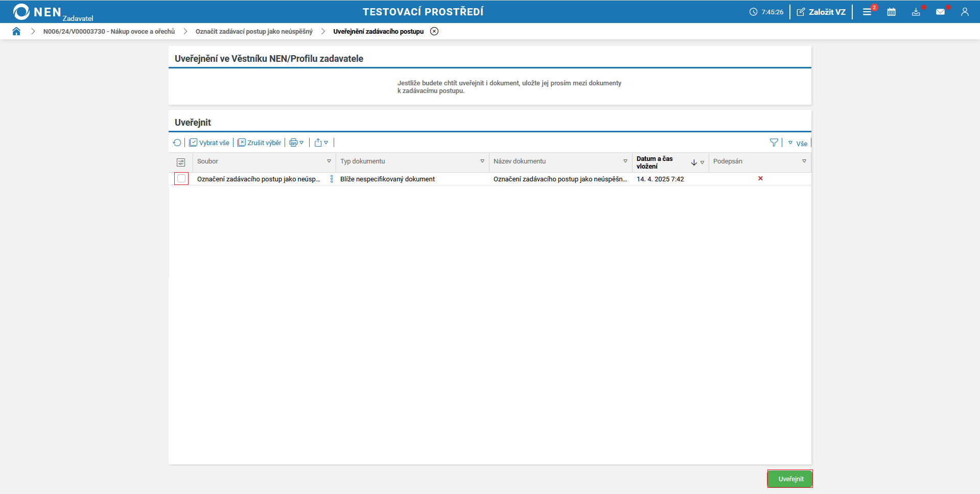Open the column settings icon in table header
This screenshot has width=980, height=494.
pyautogui.click(x=181, y=162)
